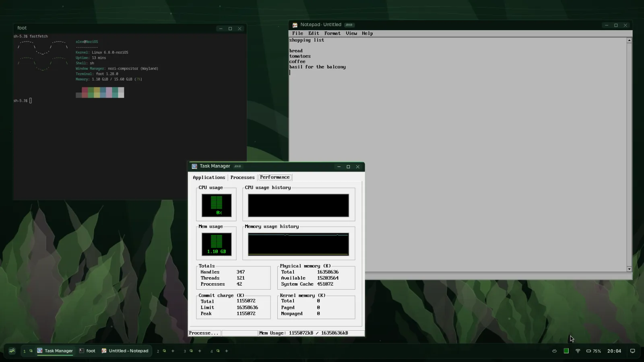Click the 20:04 clock

click(614, 351)
